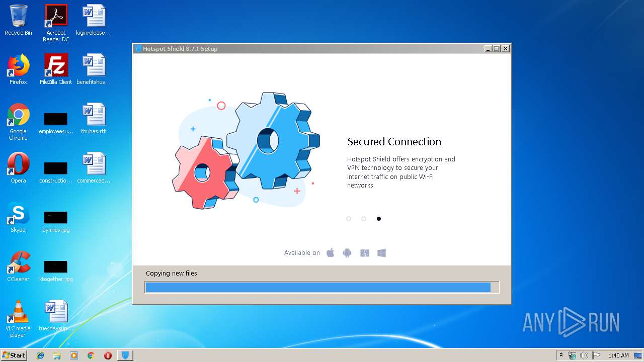Click the Android platform icon in installer
The width and height of the screenshot is (644, 362).
pyautogui.click(x=347, y=253)
